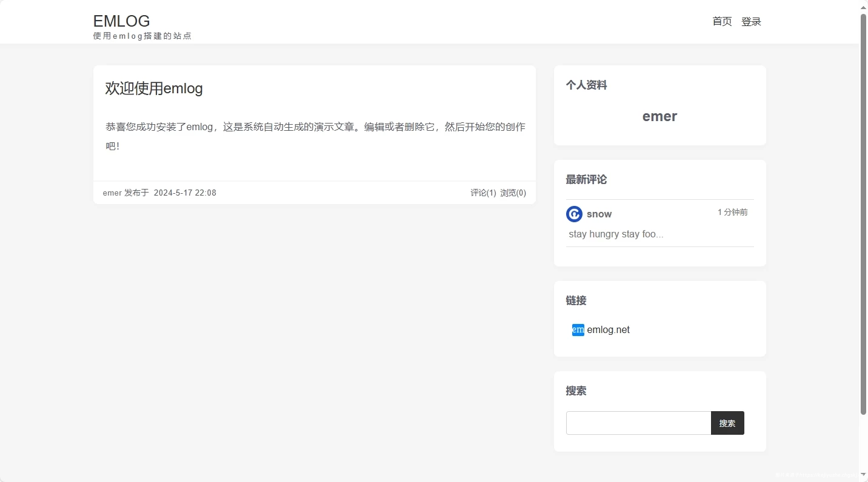Visit the emlog.net link text

(608, 330)
